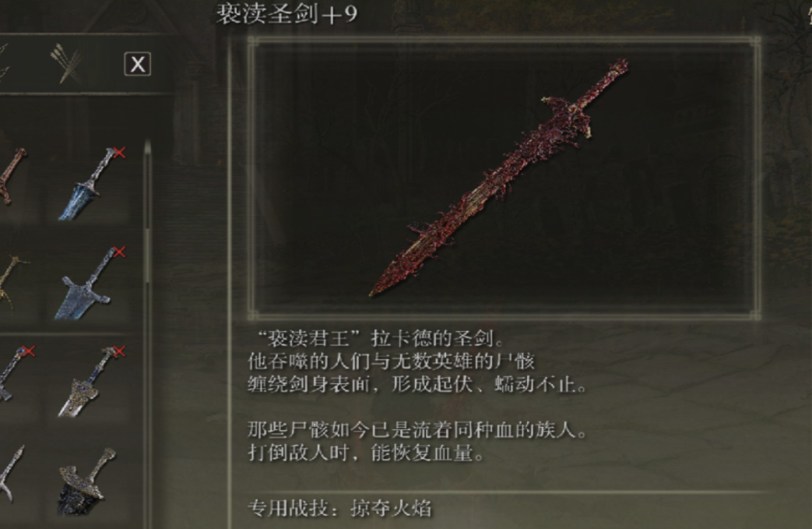Pick the jeweled ornate greatsword with blue gem
Image resolution: width=812 pixels, height=529 pixels.
tap(88, 383)
